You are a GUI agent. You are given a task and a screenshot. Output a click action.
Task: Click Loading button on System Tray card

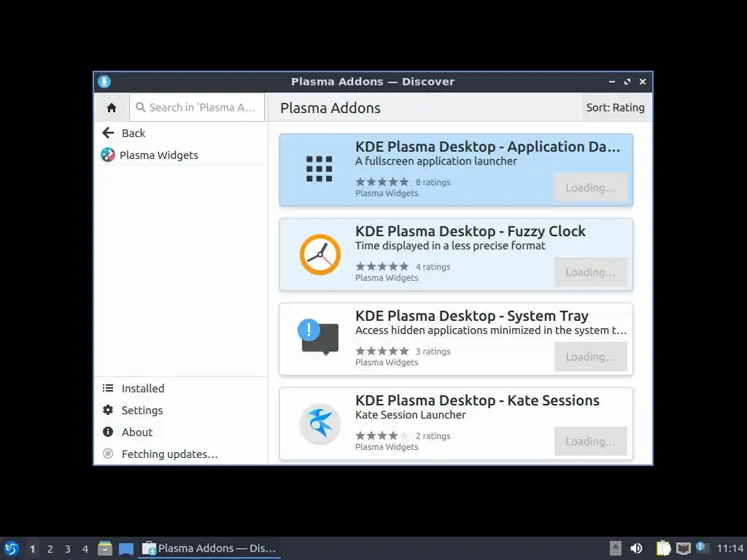click(x=591, y=357)
